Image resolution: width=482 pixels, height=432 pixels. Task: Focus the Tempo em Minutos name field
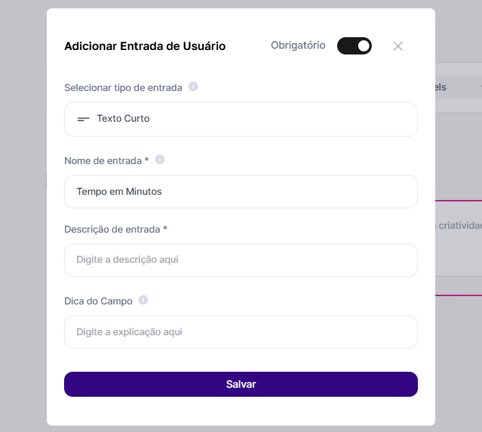click(241, 192)
